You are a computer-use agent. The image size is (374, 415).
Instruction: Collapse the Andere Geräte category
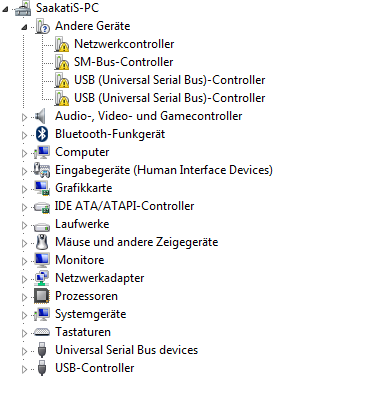24,27
